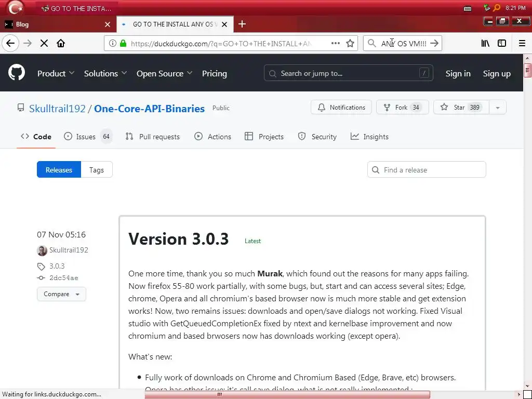The image size is (532, 399).
Task: Open the Security tab
Action: pos(317,137)
